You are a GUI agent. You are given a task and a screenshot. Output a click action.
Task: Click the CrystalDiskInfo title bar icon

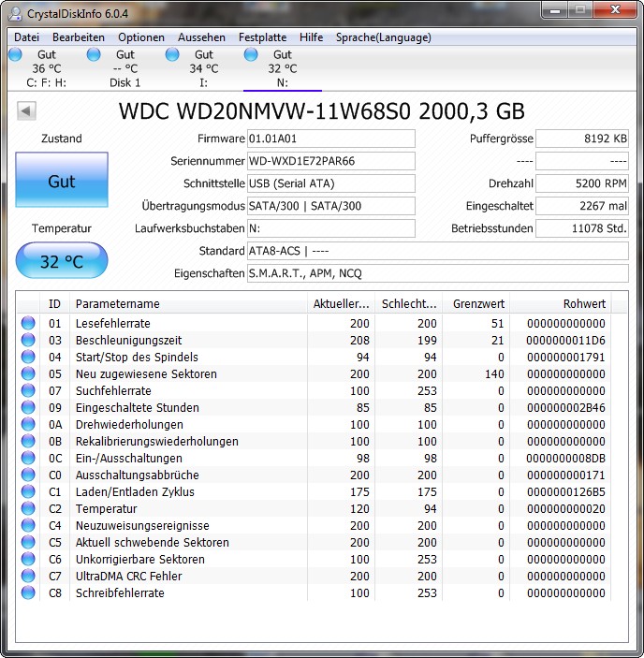point(15,13)
